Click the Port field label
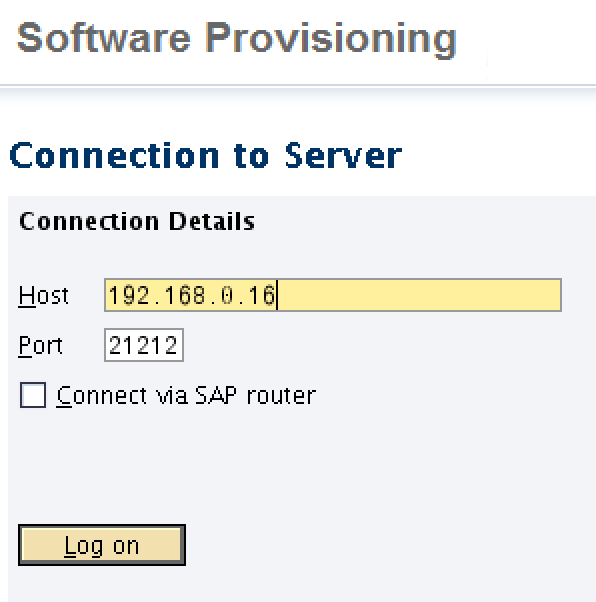The height and width of the screenshot is (602, 596). pos(40,346)
